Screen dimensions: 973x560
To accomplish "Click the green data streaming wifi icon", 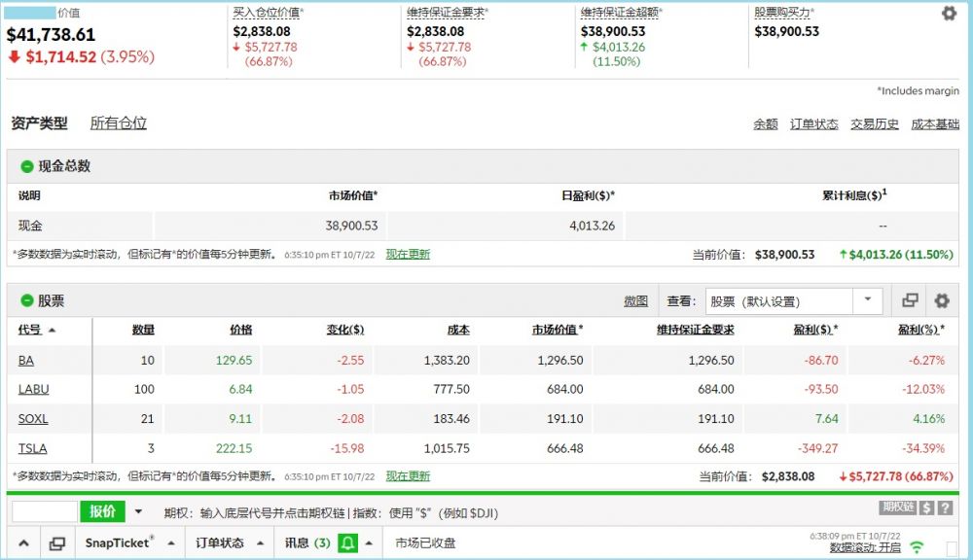I will tap(917, 547).
